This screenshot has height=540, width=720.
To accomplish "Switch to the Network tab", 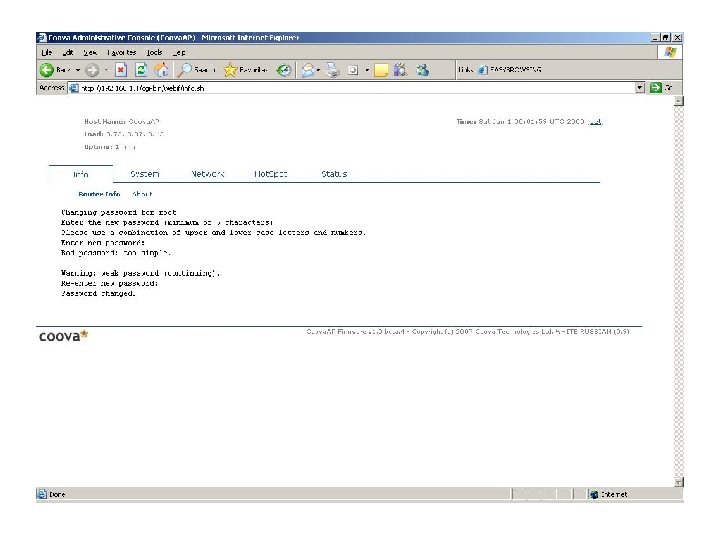I will 208,174.
